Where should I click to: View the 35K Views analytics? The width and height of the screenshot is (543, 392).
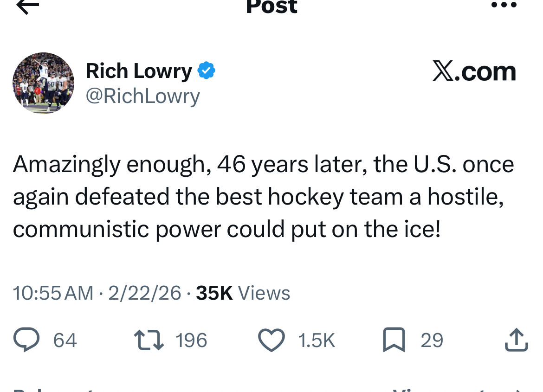coord(243,293)
